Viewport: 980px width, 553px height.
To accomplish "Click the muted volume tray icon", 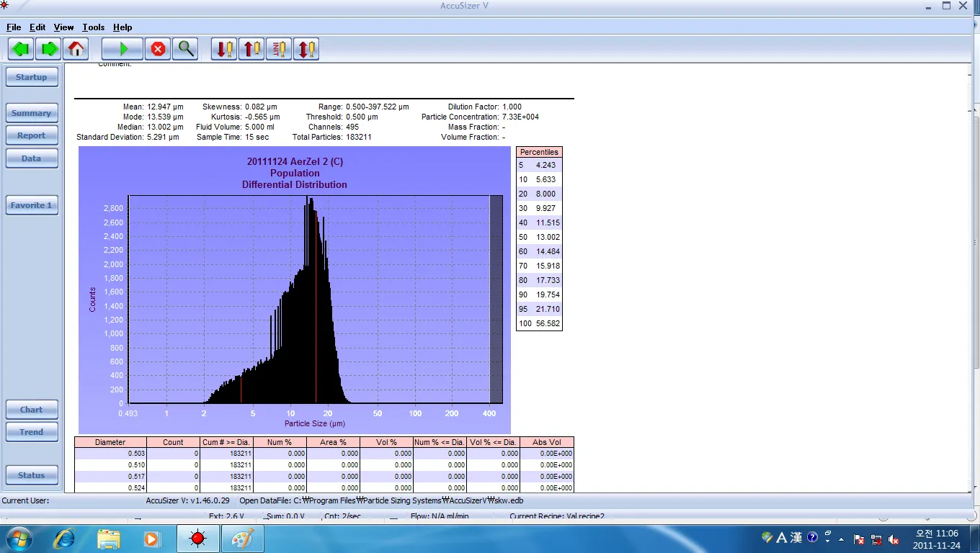I will tap(894, 539).
